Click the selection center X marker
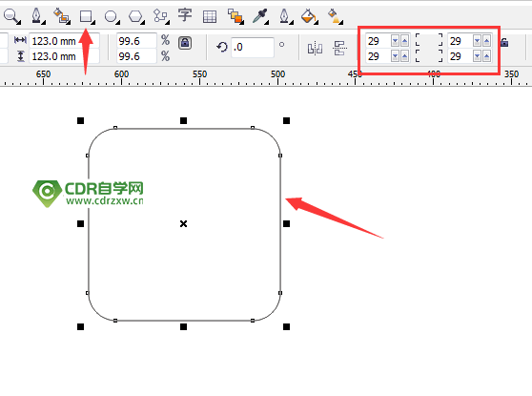 [x=184, y=224]
